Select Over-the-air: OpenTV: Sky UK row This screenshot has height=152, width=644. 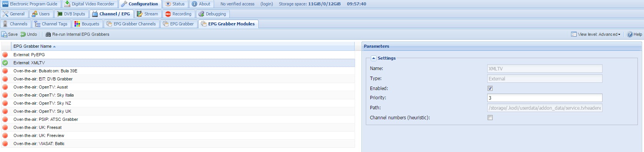(x=178, y=111)
